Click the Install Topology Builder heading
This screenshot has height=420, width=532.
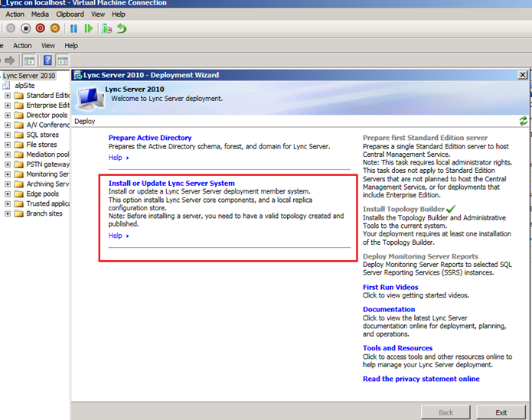tap(403, 209)
